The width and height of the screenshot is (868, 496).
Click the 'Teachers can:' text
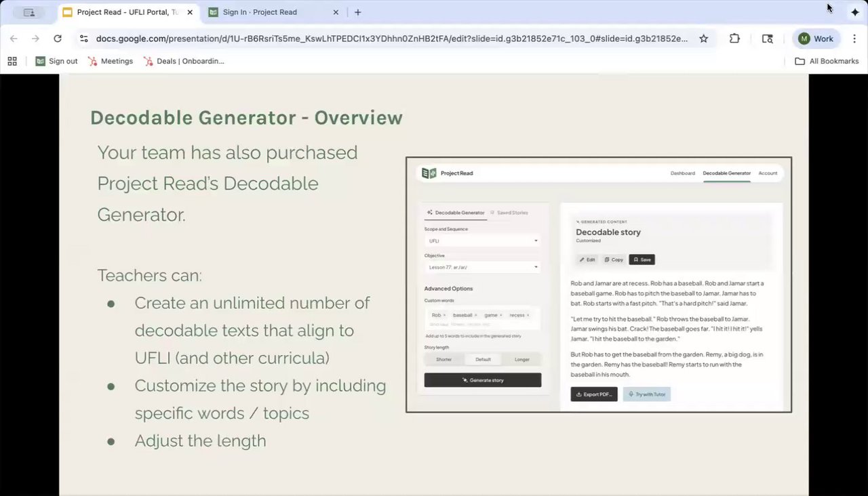149,276
